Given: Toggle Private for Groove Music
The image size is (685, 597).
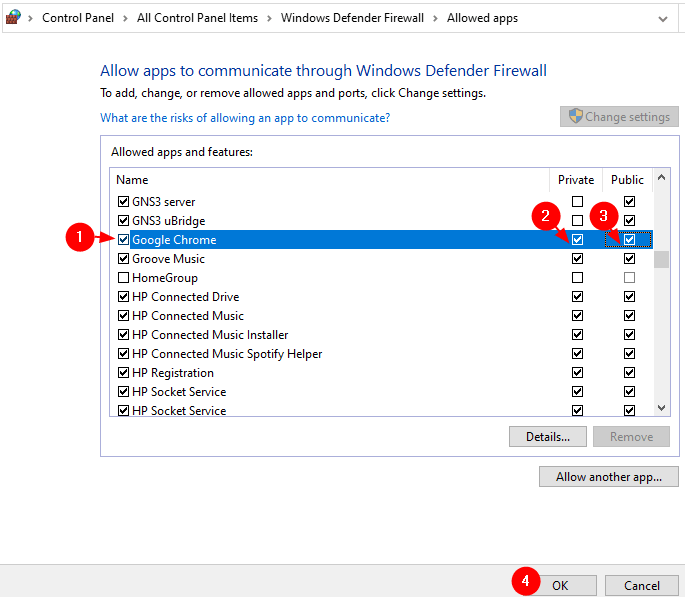Looking at the screenshot, I should (x=578, y=259).
